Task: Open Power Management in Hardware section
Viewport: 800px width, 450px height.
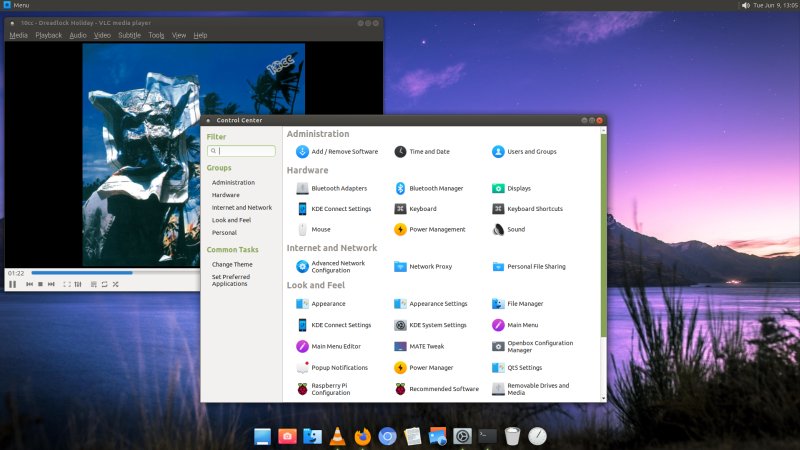Action: point(437,229)
